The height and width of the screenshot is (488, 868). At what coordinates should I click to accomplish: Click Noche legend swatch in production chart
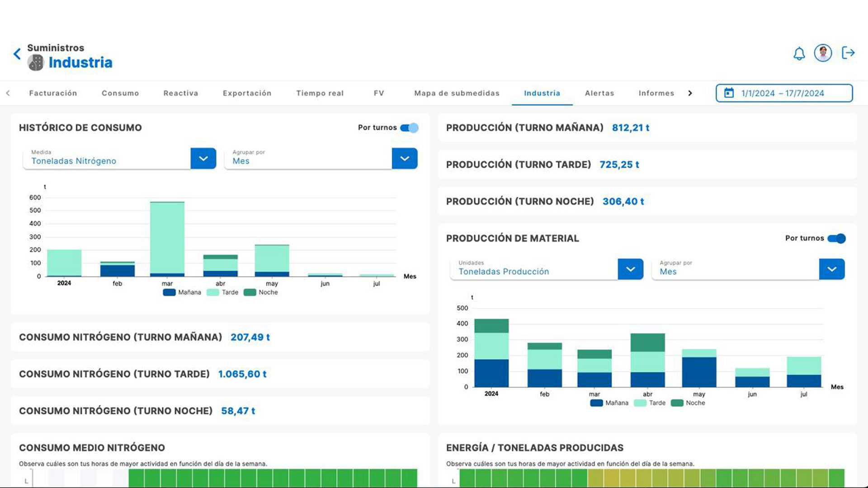[677, 403]
